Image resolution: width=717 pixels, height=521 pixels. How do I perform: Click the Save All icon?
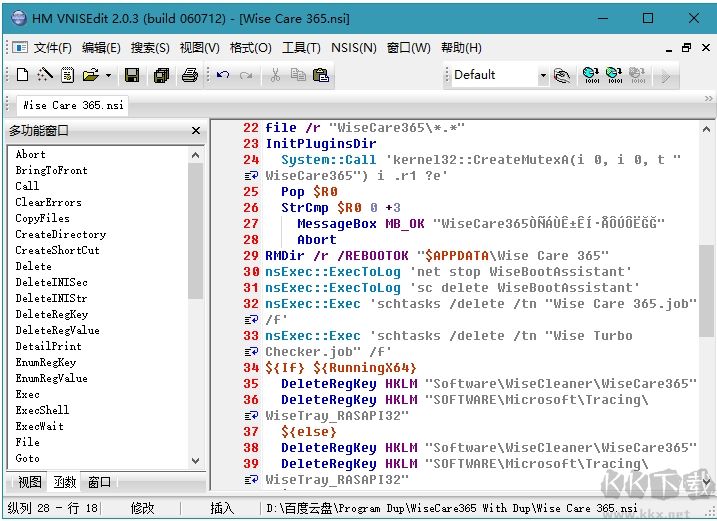(161, 75)
